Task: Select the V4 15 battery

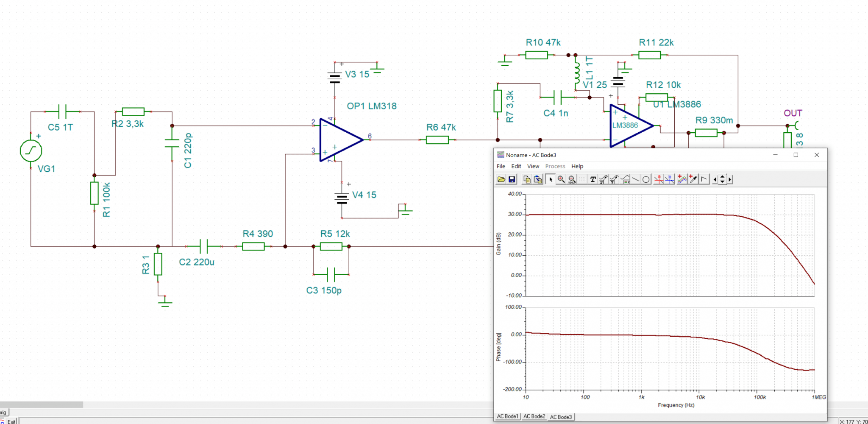Action: coord(342,198)
